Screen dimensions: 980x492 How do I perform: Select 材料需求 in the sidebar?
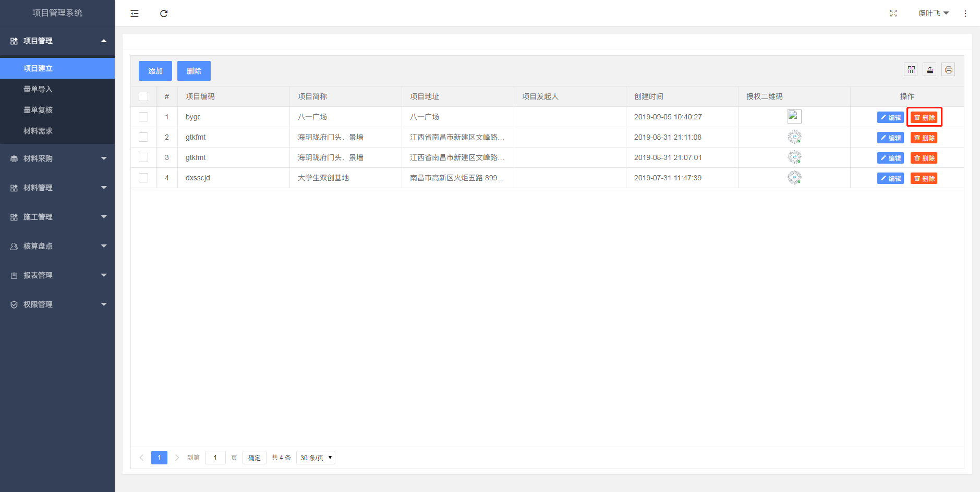pyautogui.click(x=57, y=131)
